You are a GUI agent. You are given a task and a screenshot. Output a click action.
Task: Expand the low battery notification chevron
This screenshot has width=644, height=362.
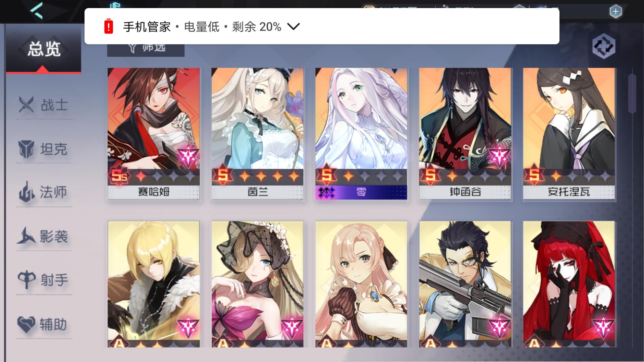coord(293,26)
